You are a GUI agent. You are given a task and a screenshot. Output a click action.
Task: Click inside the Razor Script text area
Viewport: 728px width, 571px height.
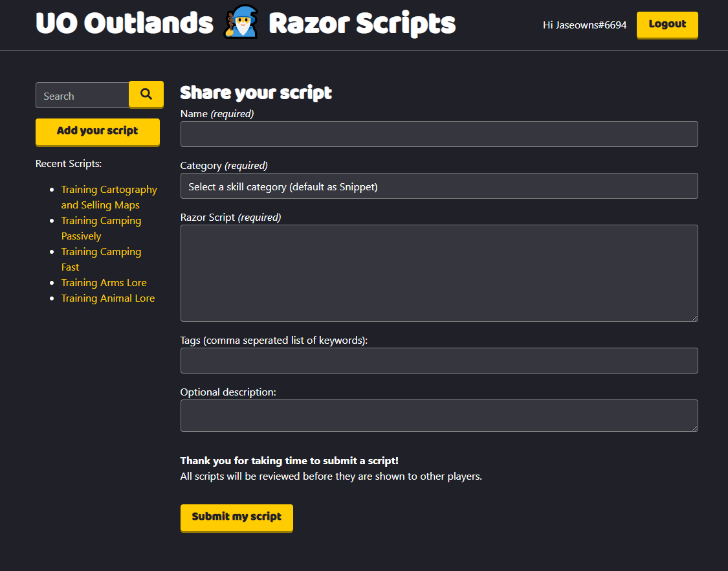point(439,272)
